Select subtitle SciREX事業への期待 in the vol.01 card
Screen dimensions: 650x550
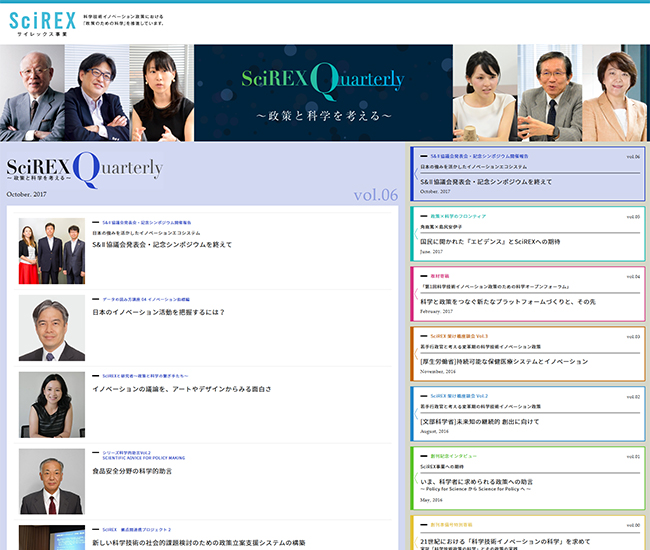442,467
